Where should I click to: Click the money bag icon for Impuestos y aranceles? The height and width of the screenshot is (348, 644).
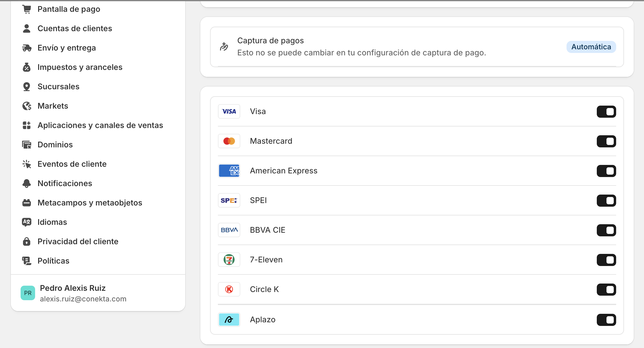coord(27,67)
